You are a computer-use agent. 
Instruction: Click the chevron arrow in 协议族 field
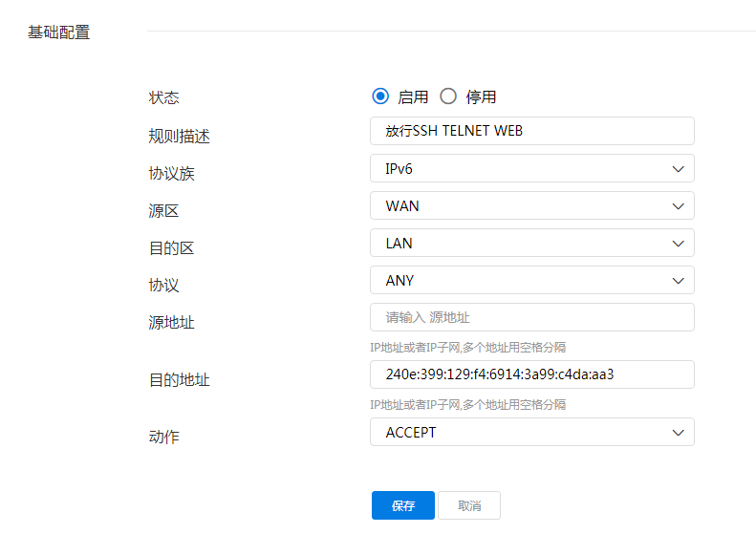click(679, 168)
